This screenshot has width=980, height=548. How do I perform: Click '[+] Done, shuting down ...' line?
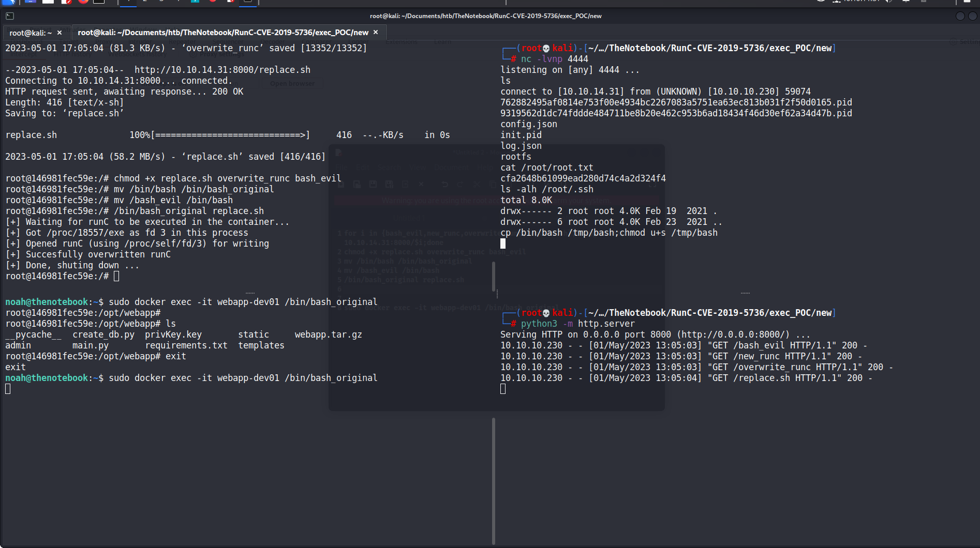pyautogui.click(x=72, y=265)
